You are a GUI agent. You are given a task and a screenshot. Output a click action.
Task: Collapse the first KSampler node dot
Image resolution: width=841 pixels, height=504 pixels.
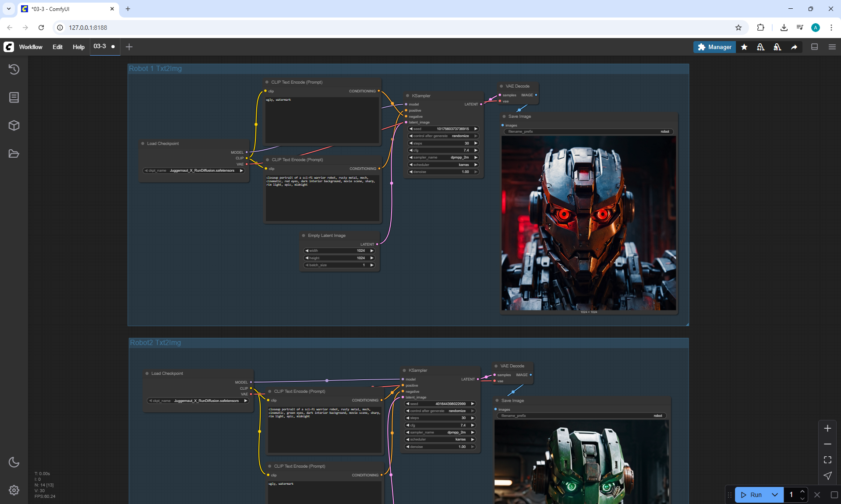point(407,95)
